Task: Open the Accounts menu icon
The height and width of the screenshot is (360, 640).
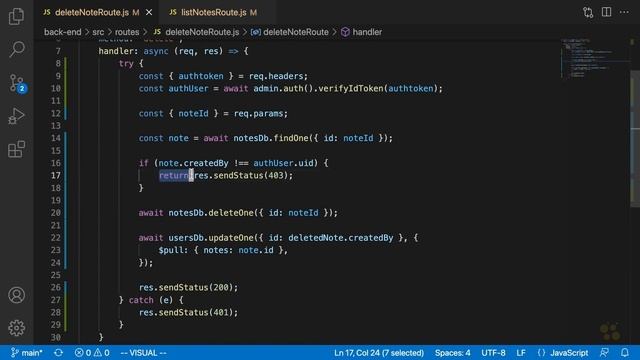Action: 16,295
